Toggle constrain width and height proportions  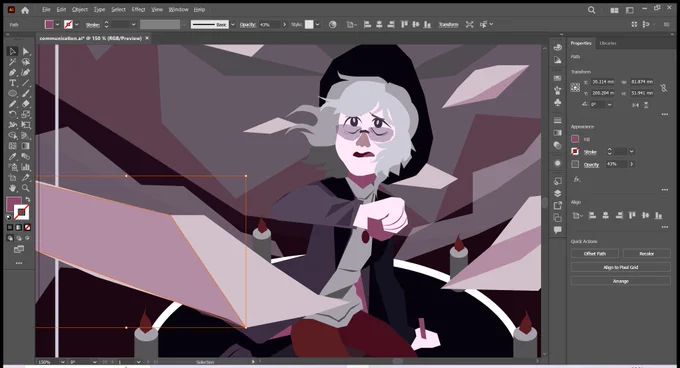(x=664, y=88)
